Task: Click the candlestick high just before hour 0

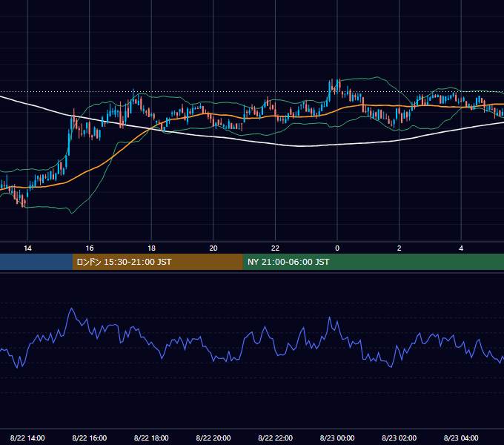Action: pyautogui.click(x=331, y=80)
